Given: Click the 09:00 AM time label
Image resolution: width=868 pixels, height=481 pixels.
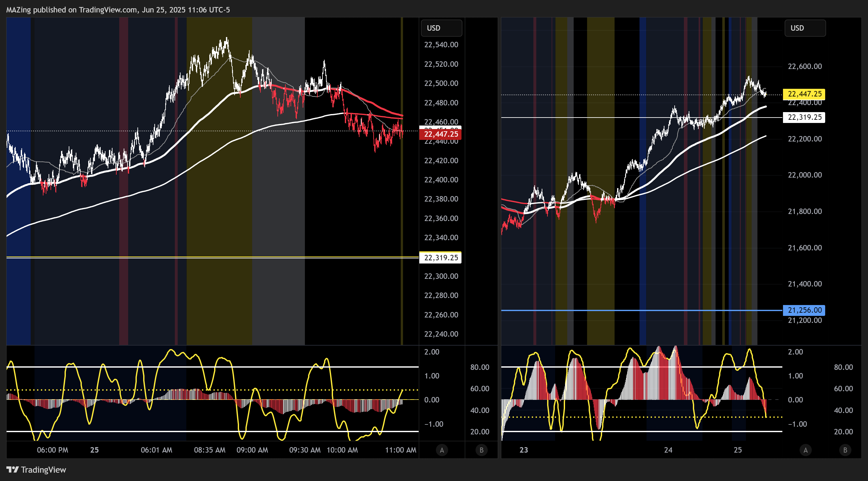Looking at the screenshot, I should [x=252, y=450].
